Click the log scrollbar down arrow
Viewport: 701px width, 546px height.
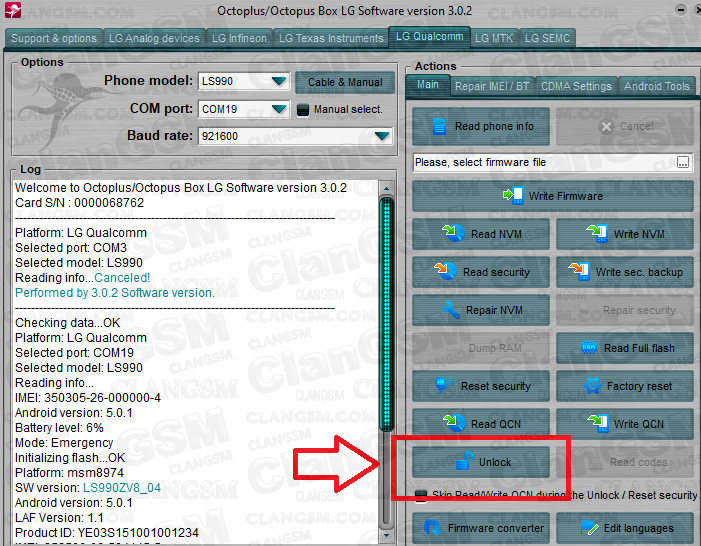click(x=386, y=535)
